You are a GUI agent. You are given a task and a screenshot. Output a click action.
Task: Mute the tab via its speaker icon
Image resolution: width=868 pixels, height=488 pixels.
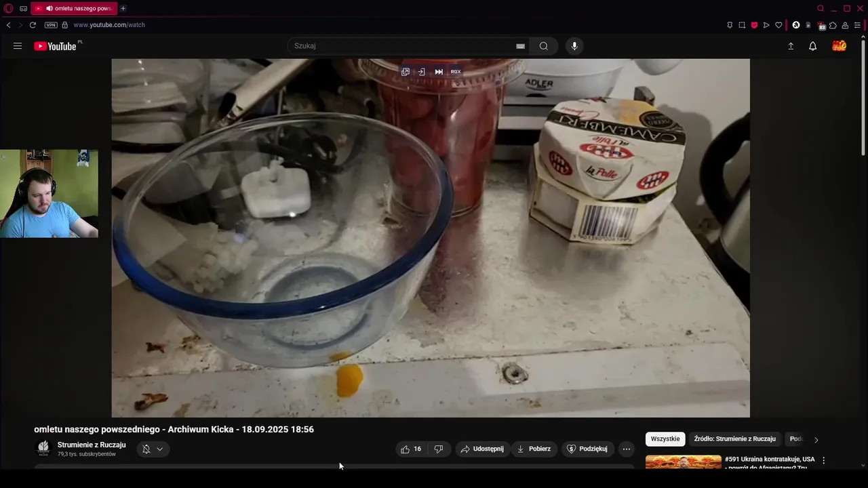(50, 9)
